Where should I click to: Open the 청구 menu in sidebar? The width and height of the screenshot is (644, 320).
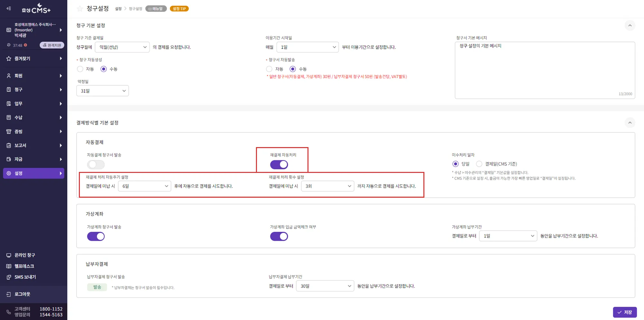[x=33, y=89]
